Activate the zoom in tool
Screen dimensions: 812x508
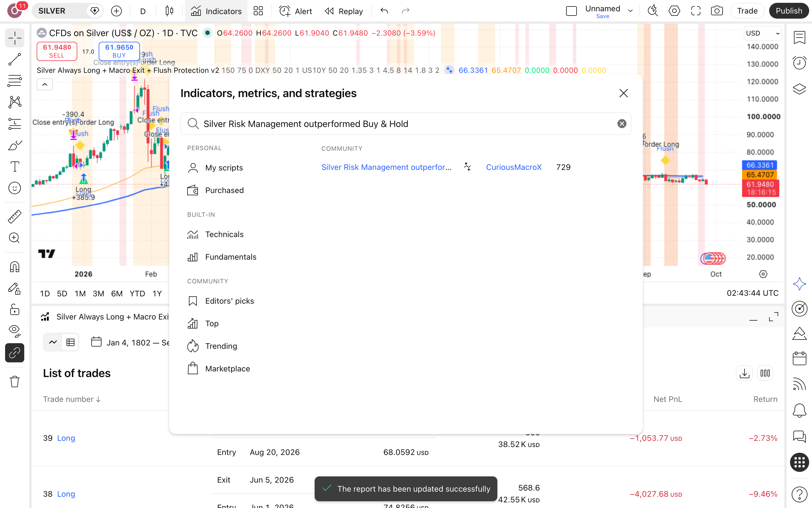[x=14, y=238]
